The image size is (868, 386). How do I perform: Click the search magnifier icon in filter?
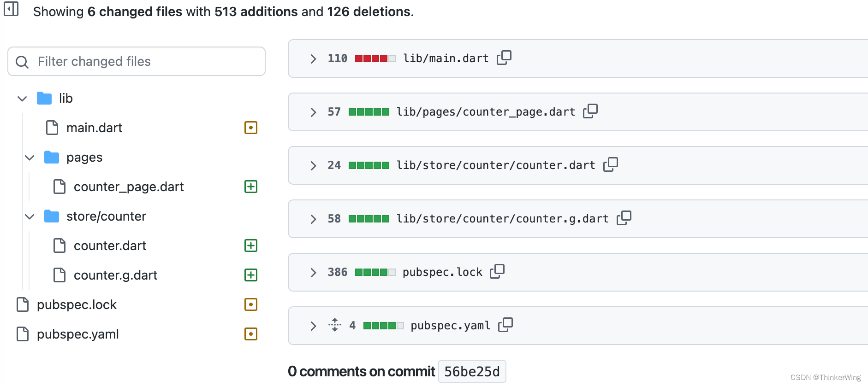pyautogui.click(x=22, y=62)
